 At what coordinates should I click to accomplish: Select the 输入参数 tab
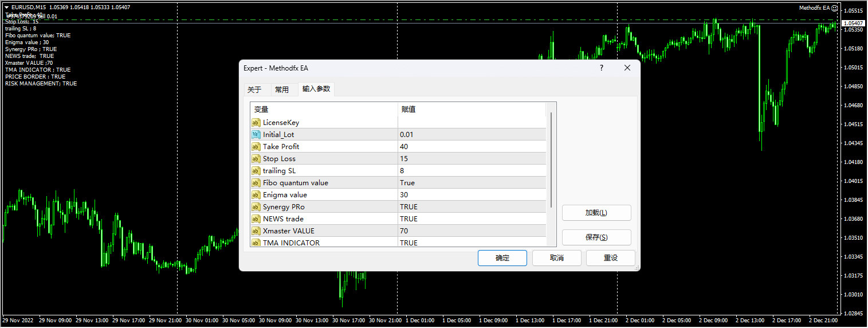tap(316, 89)
